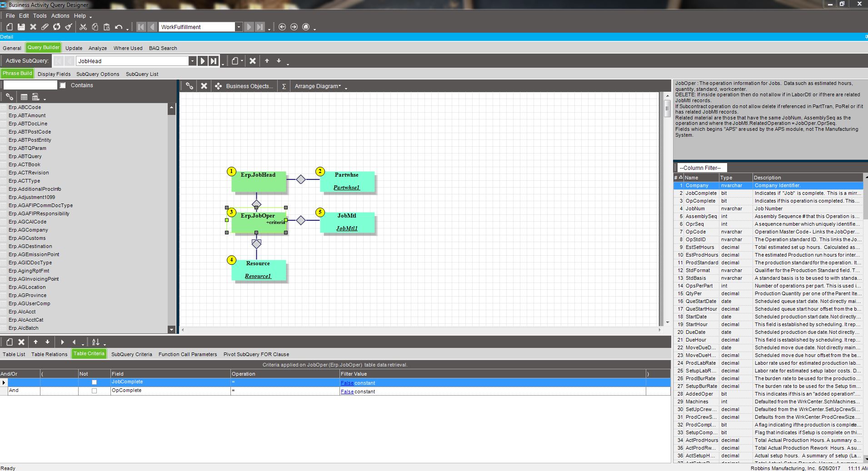Click the link icon above the table list
868x471 pixels.
10,97
